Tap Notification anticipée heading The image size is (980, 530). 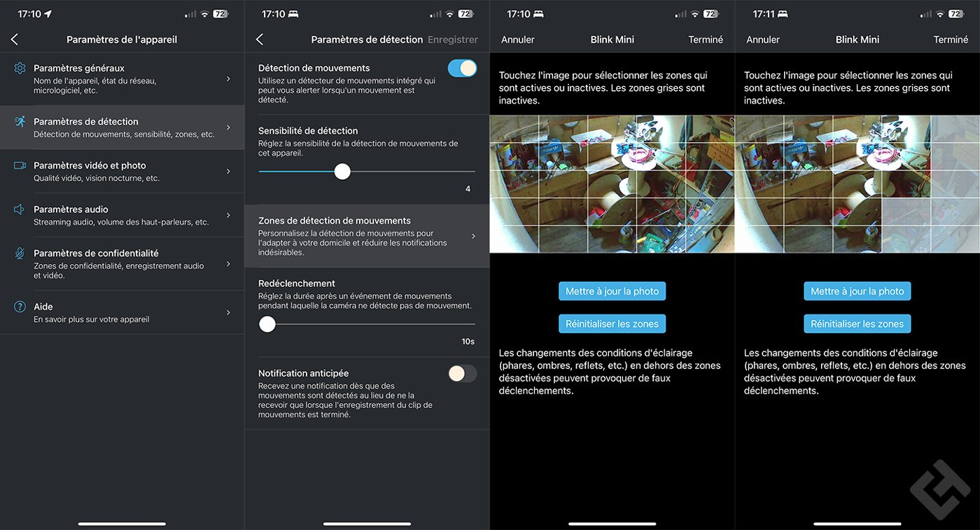(303, 373)
